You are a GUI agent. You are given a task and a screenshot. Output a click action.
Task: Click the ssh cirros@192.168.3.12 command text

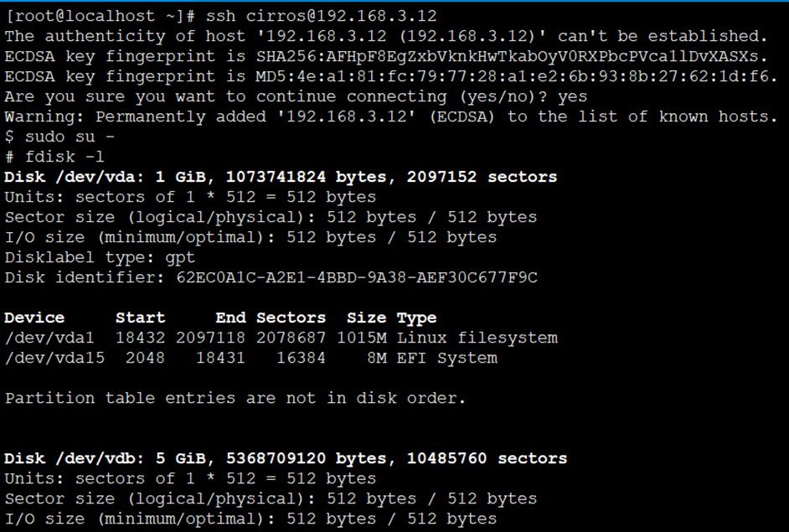(321, 16)
